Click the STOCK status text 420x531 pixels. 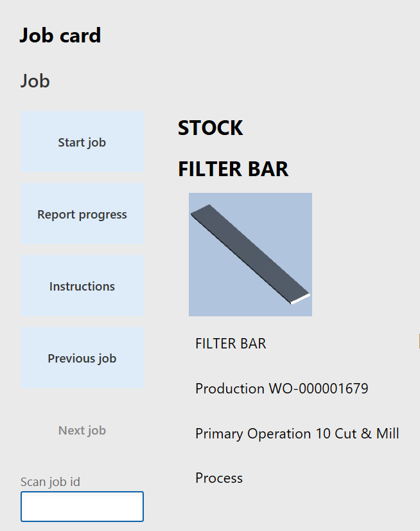[210, 127]
